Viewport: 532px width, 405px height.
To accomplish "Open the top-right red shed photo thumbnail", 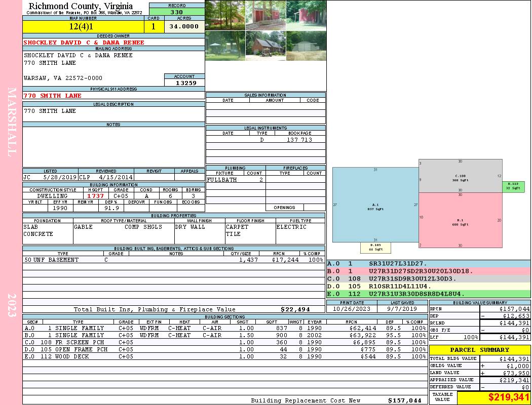I will tap(306, 15).
